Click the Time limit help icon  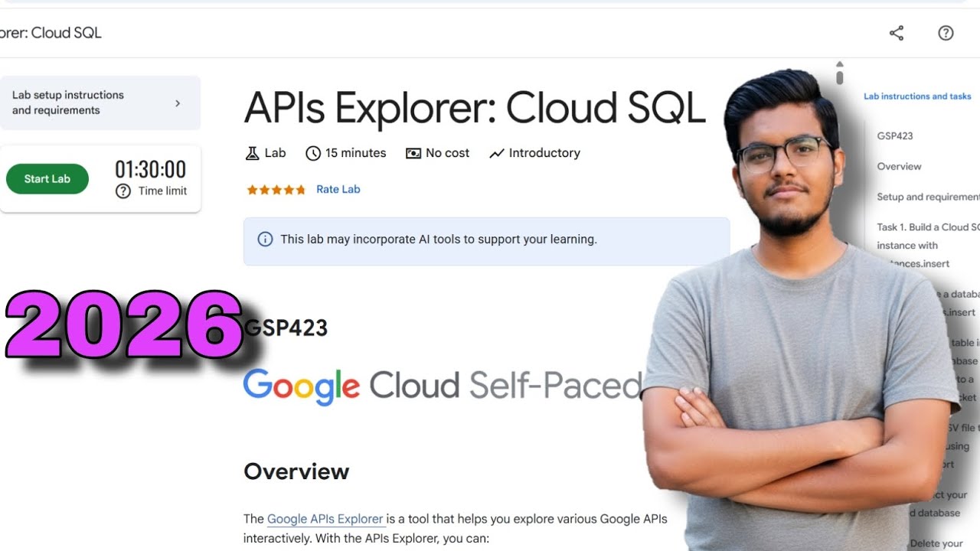123,191
